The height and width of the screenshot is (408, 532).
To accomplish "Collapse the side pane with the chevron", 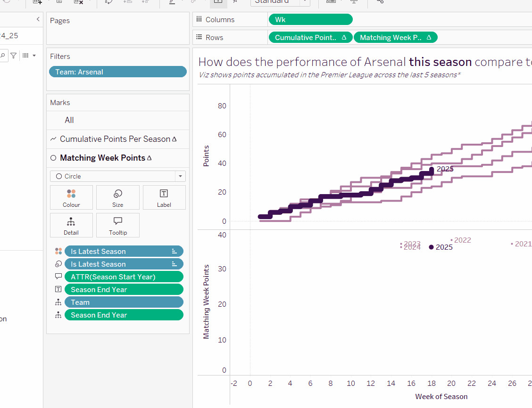I will (x=38, y=19).
